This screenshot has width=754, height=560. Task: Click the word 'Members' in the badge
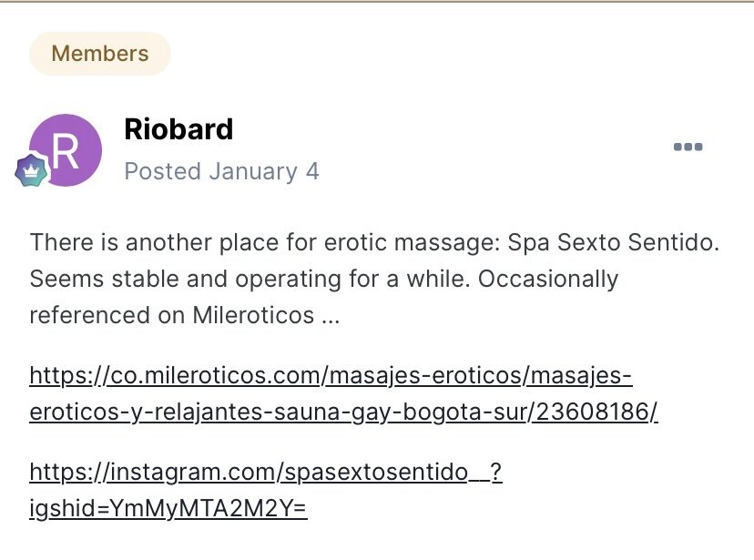pos(100,54)
